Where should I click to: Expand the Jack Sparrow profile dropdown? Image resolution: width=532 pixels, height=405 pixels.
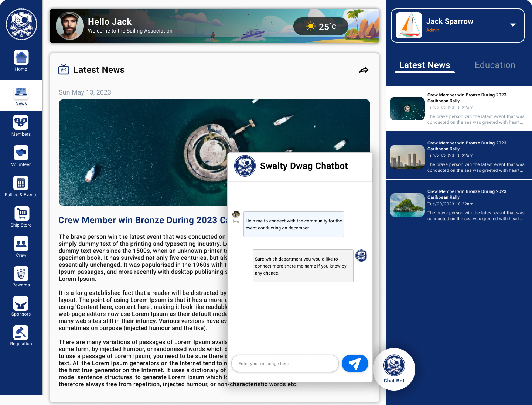512,25
